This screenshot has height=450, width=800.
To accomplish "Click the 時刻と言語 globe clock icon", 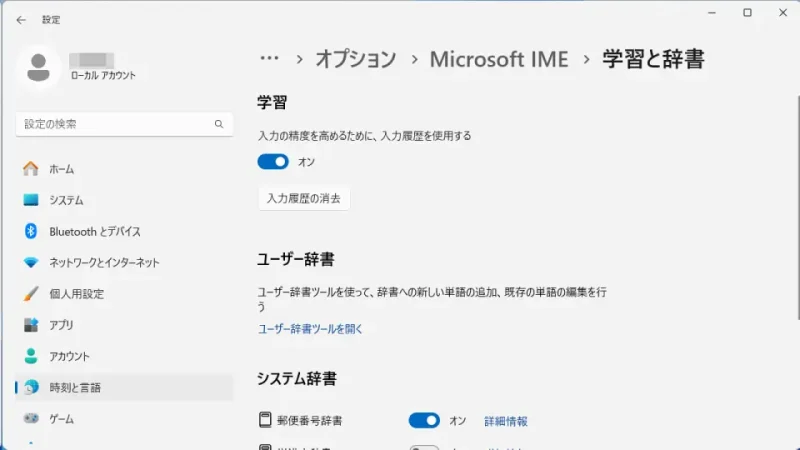I will [31, 387].
